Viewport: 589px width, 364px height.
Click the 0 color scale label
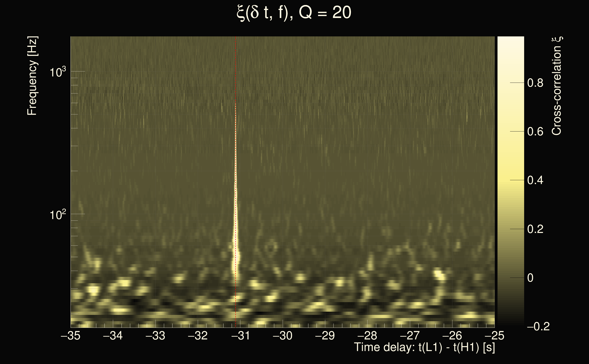coord(530,278)
